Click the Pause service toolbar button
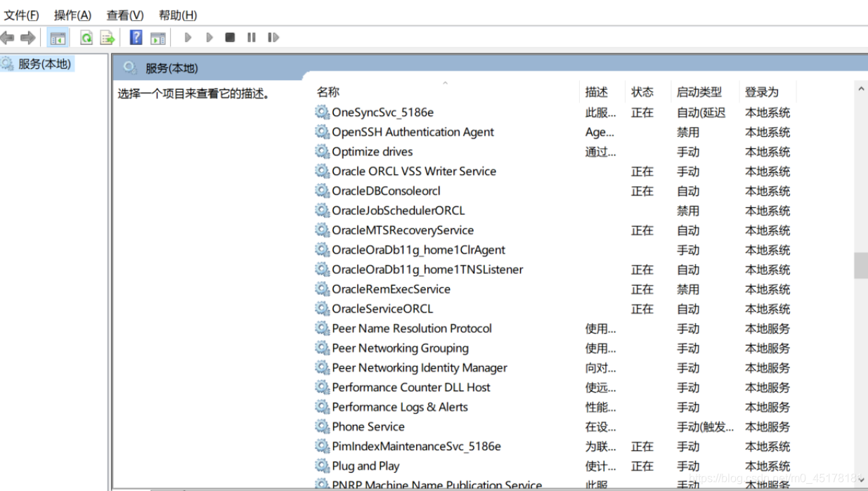868x491 pixels. 252,37
